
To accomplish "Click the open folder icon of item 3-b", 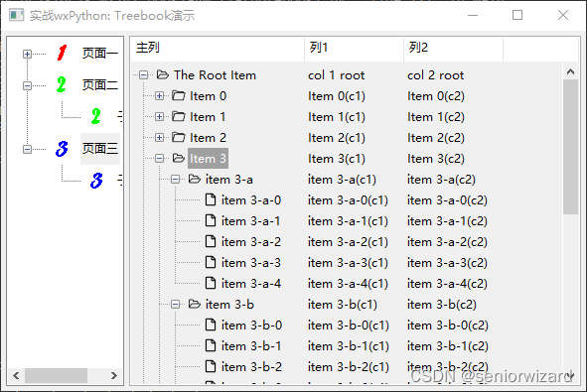I will pyautogui.click(x=195, y=304).
